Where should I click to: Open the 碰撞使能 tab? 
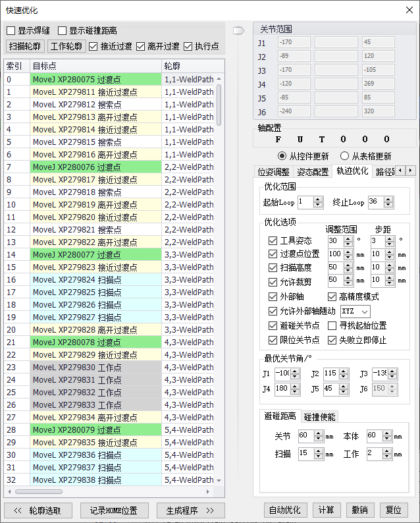pyautogui.click(x=319, y=416)
